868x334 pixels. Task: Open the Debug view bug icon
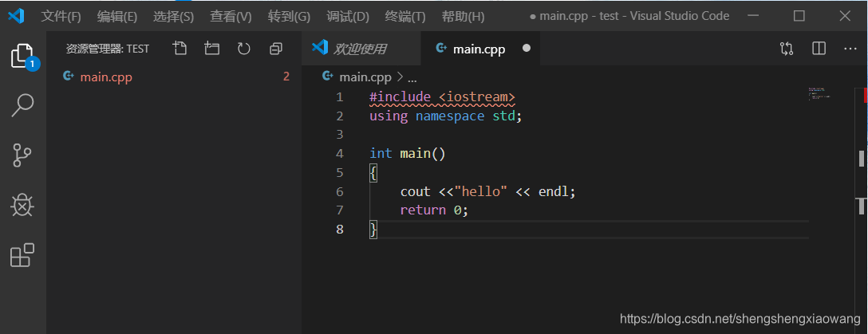22,205
